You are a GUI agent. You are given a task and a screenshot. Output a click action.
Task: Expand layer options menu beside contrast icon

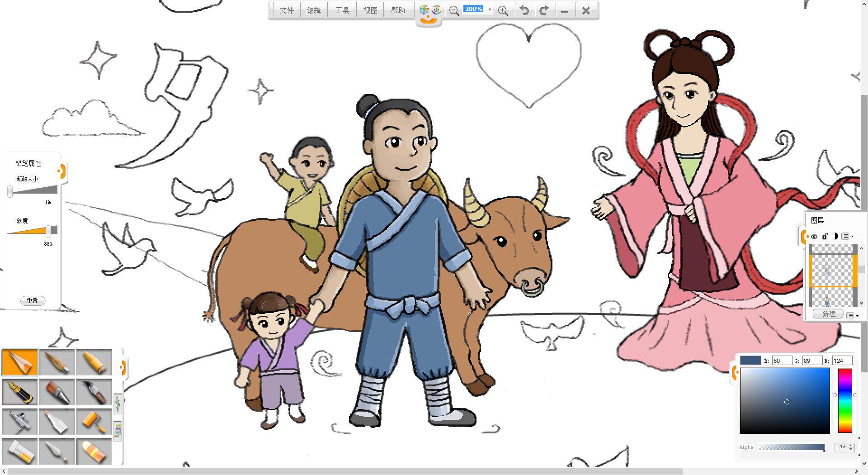pyautogui.click(x=847, y=236)
